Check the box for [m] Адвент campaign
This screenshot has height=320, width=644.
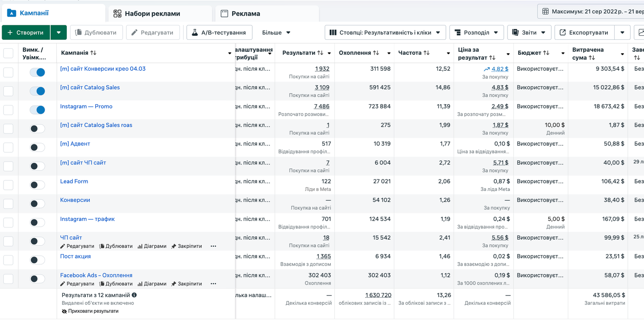coord(8,148)
